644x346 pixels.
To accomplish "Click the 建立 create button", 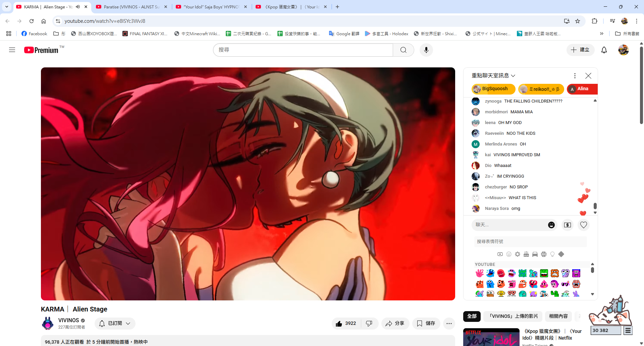I will 580,50.
